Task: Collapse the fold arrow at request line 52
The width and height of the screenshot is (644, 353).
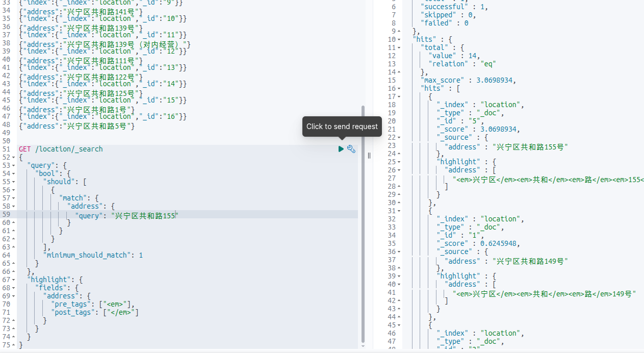Action: pos(13,157)
